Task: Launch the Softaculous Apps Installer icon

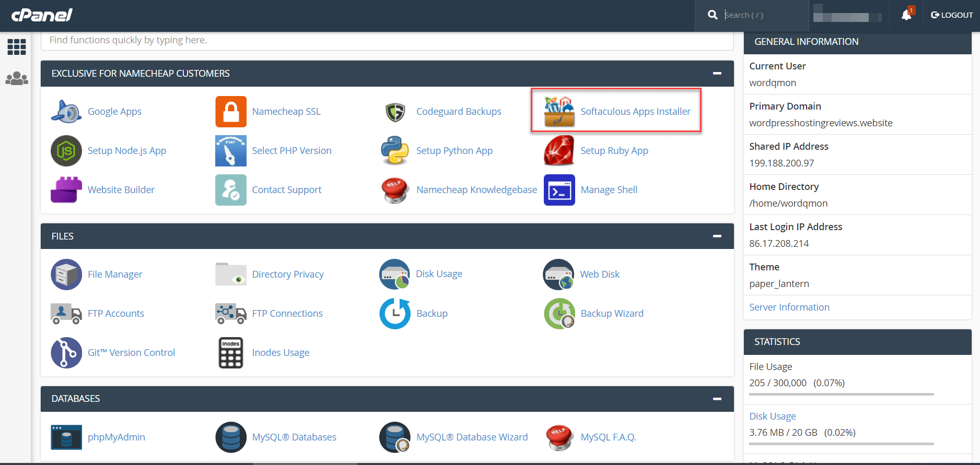Action: (559, 112)
